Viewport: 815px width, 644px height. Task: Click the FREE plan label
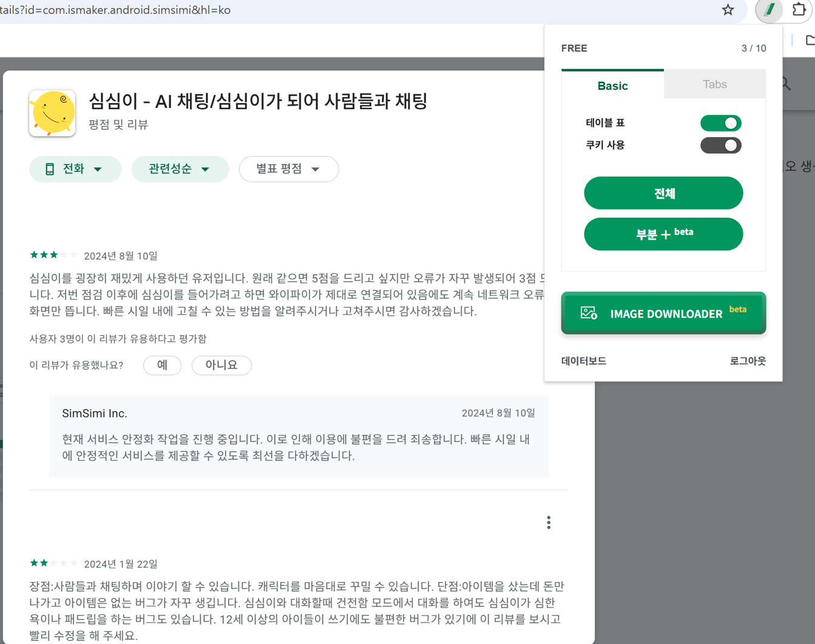point(574,49)
